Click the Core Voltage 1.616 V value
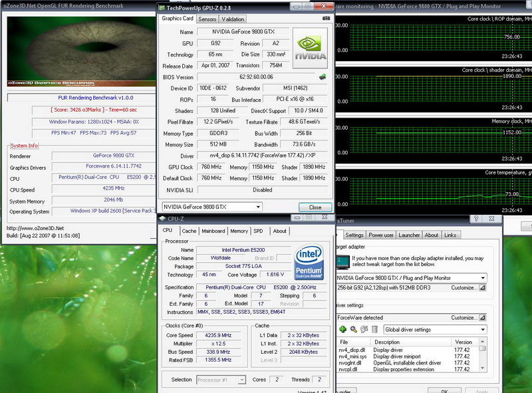This screenshot has width=532, height=393. [275, 275]
